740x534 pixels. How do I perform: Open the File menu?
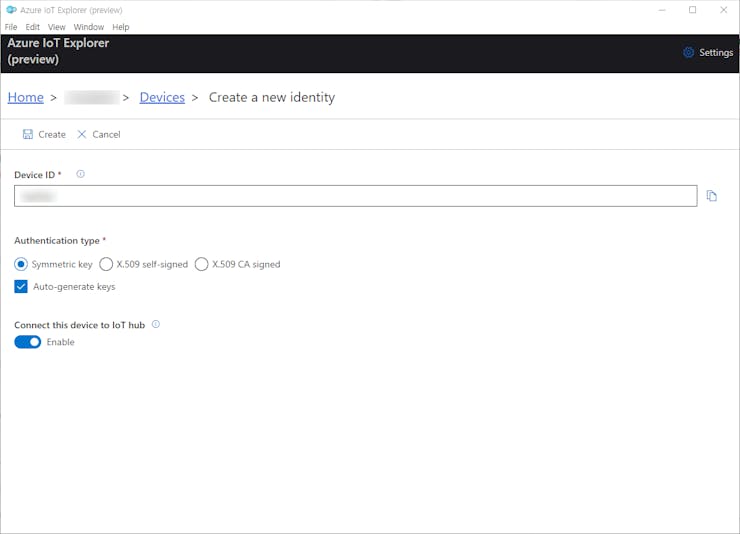(11, 27)
